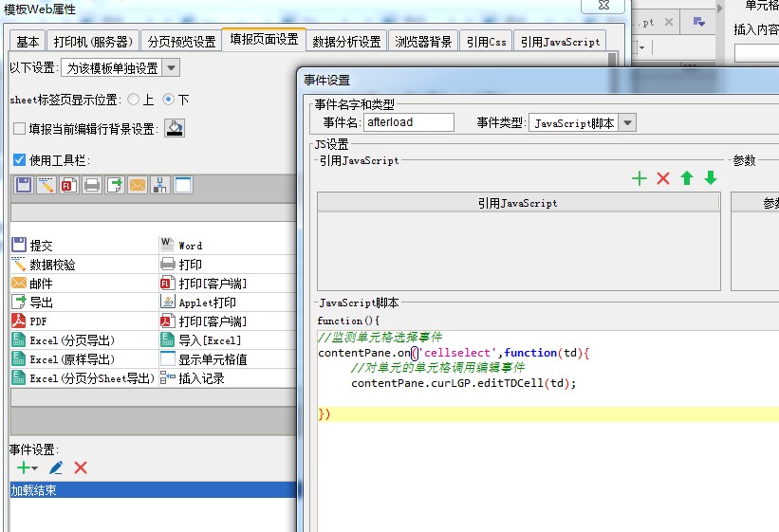Switch to the 引用Css tab
The height and width of the screenshot is (532, 779).
point(487,42)
